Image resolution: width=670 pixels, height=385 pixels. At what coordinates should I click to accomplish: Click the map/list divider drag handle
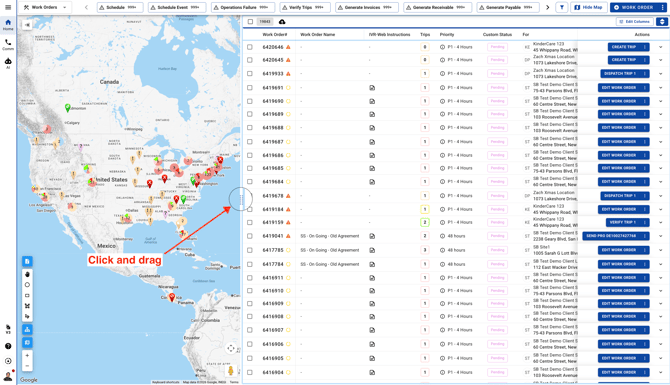[x=241, y=199]
